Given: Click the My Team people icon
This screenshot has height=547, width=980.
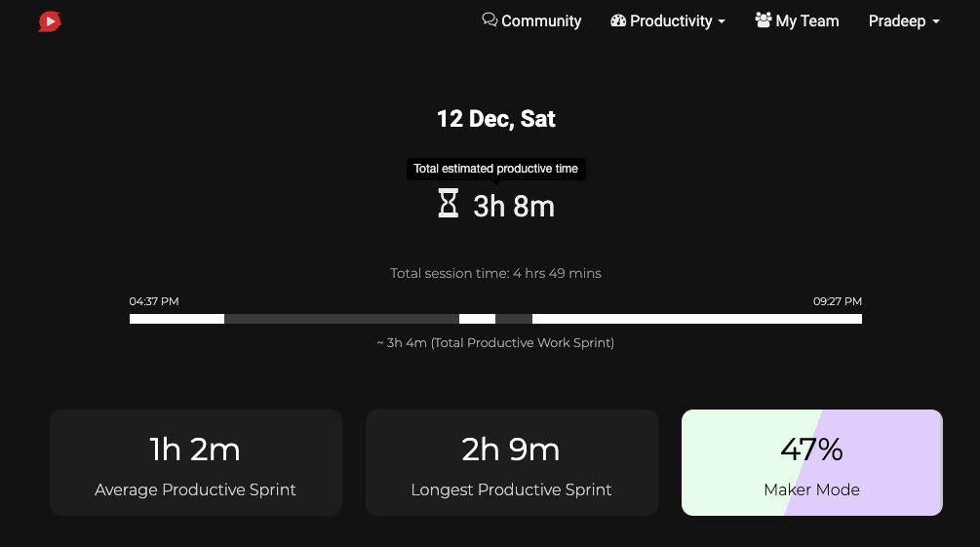Looking at the screenshot, I should [764, 20].
